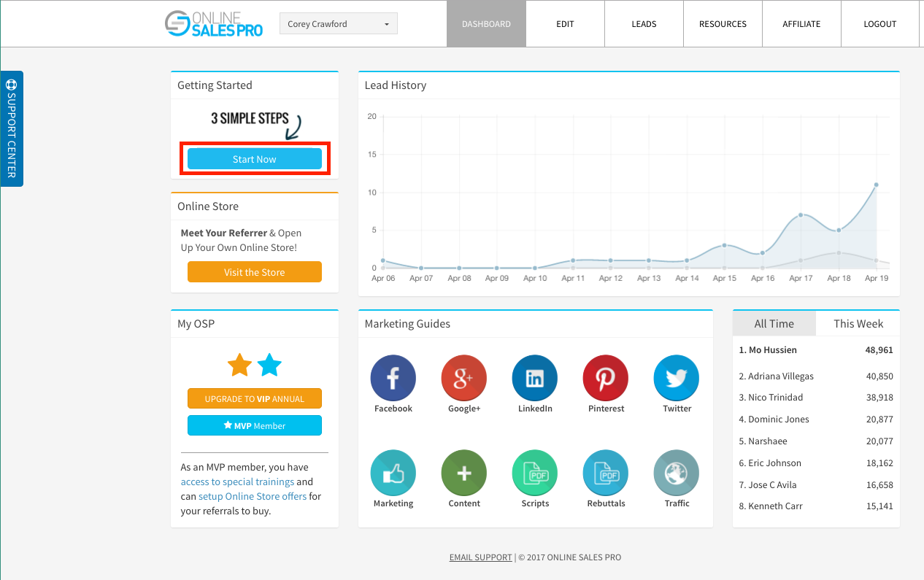Open the Resources menu item

tap(723, 24)
